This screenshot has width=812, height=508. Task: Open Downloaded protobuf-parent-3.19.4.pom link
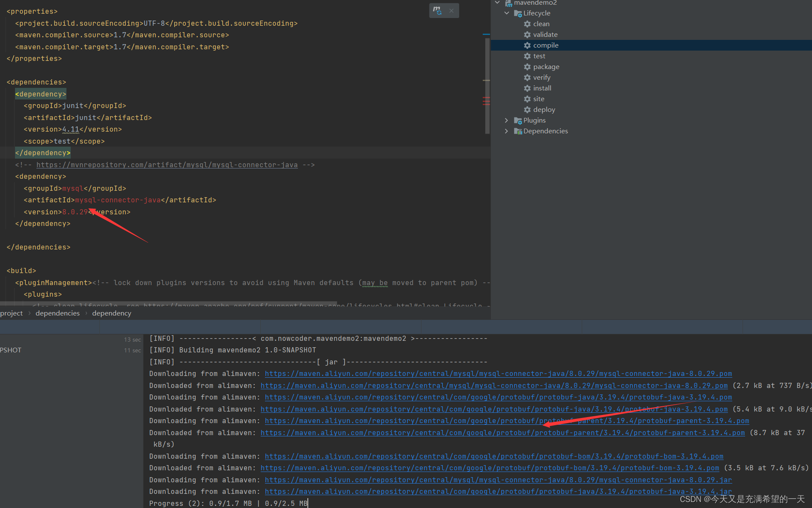point(502,433)
